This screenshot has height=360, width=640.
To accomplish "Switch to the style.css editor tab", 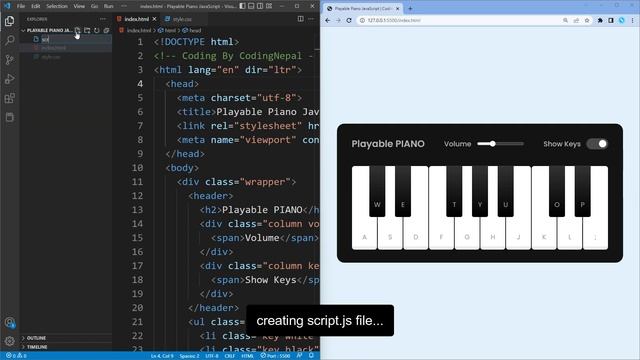I will [x=182, y=19].
